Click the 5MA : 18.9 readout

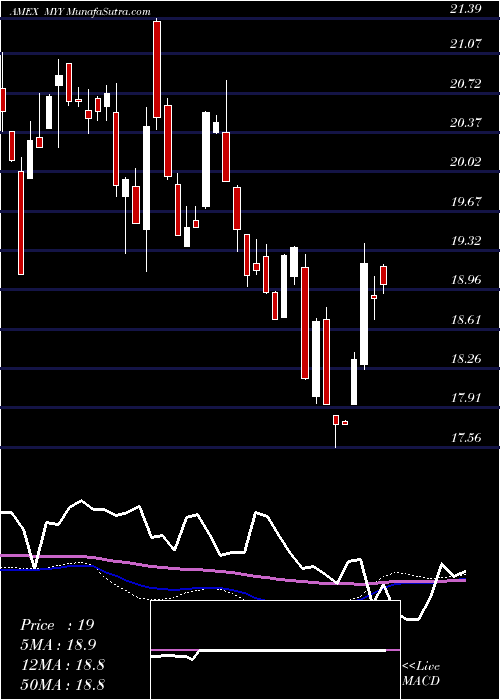(58, 645)
